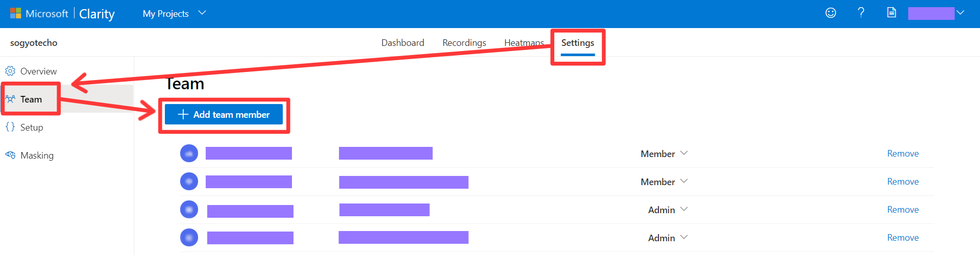Click the Setup curly braces icon
The width and height of the screenshot is (980, 255).
pyautogui.click(x=10, y=127)
